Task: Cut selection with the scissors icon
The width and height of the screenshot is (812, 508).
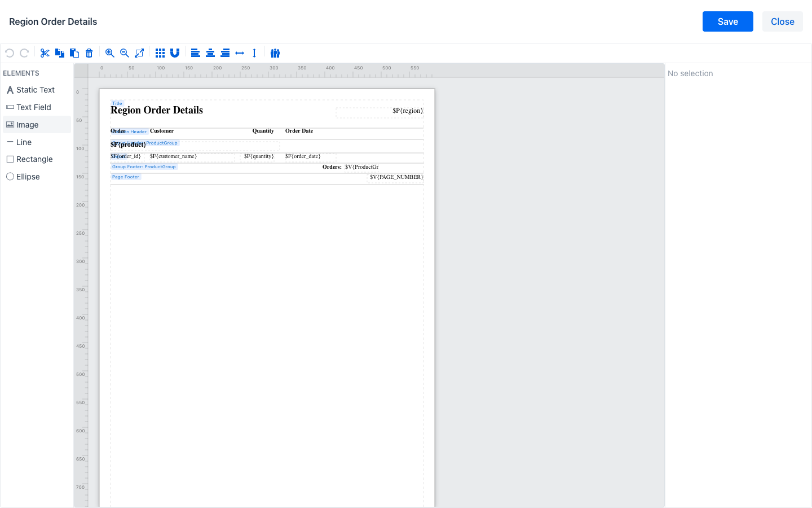Action: 45,53
